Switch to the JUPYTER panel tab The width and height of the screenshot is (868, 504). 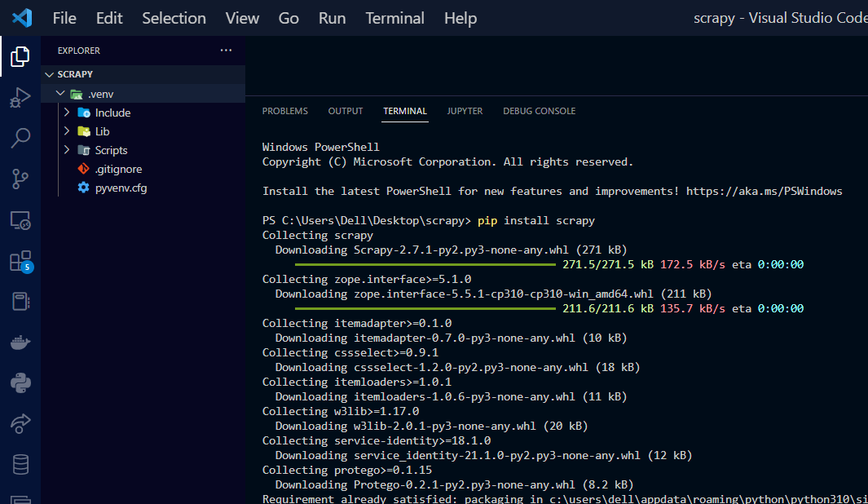click(x=465, y=112)
